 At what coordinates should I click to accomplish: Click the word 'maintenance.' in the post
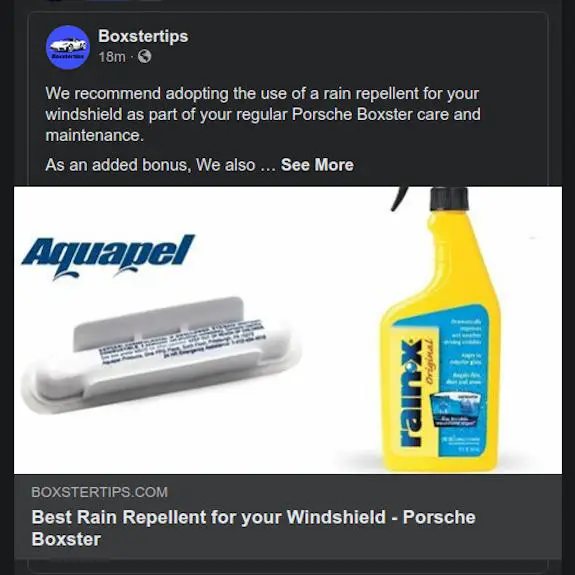coord(95,135)
